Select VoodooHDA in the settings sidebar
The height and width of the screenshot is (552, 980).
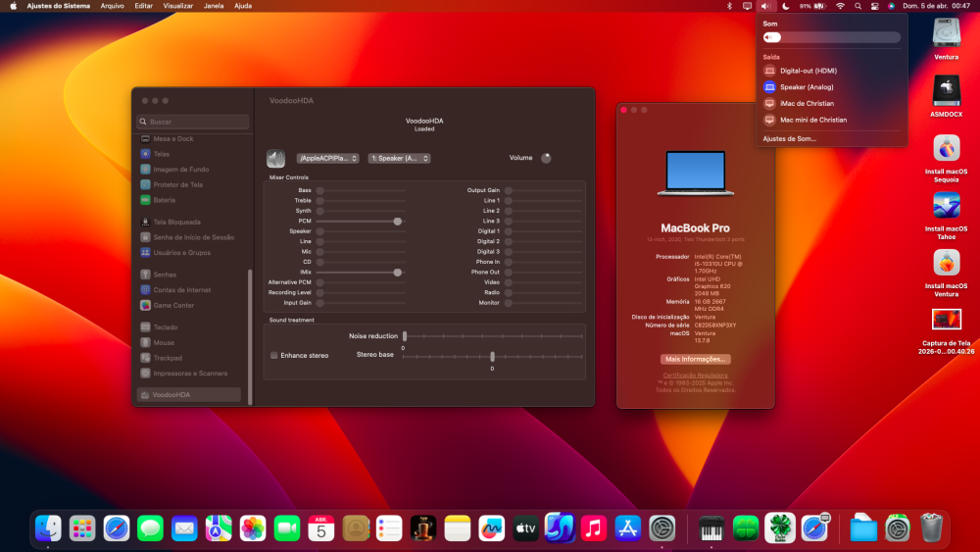pyautogui.click(x=189, y=395)
